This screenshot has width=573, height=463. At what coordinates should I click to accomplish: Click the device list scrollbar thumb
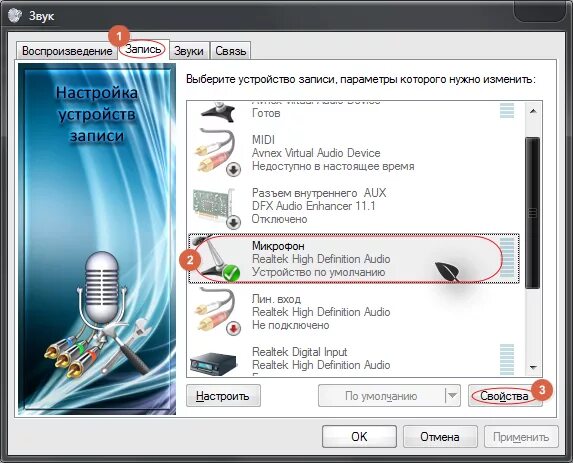pos(533,213)
